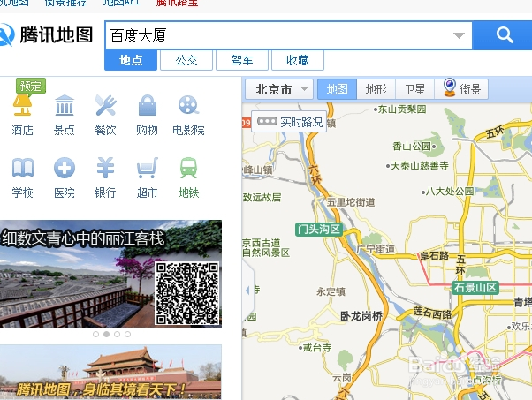
Task: Click the 戒台寺 map label
Action: click(x=317, y=347)
